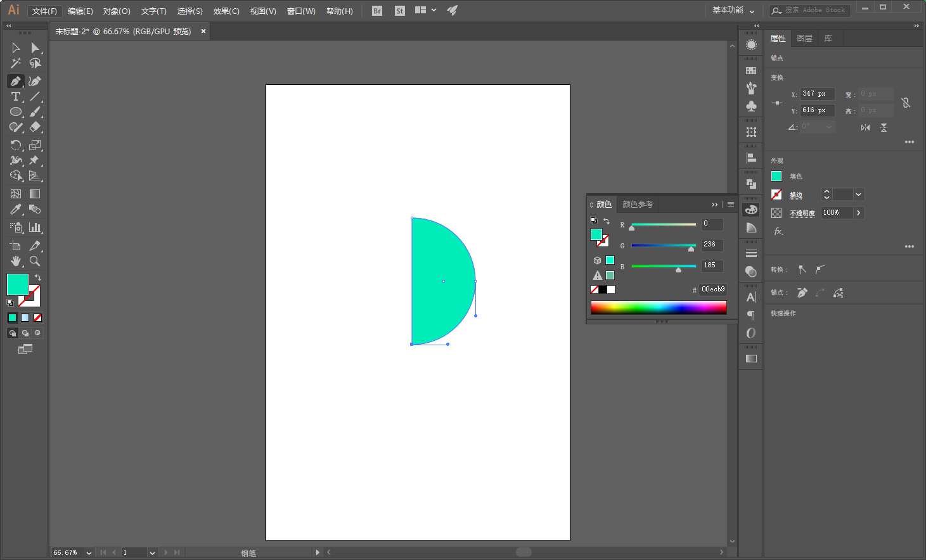The width and height of the screenshot is (926, 560).
Task: Open the Adobe Stock (St) launcher
Action: 400,11
